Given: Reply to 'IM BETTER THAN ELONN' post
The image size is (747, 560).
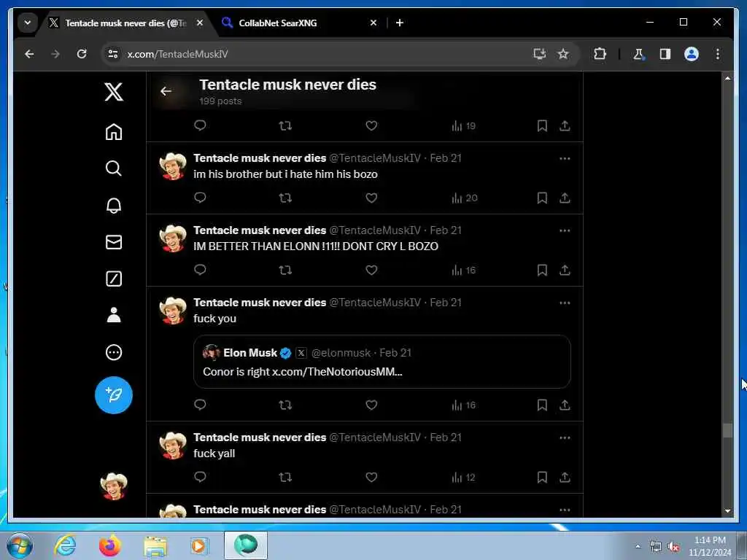Looking at the screenshot, I should [x=200, y=270].
